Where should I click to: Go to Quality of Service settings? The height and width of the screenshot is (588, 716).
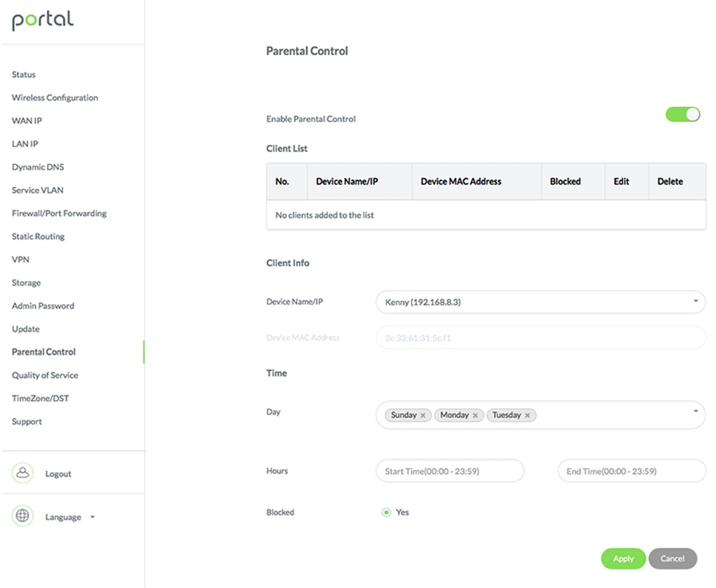pyautogui.click(x=45, y=375)
